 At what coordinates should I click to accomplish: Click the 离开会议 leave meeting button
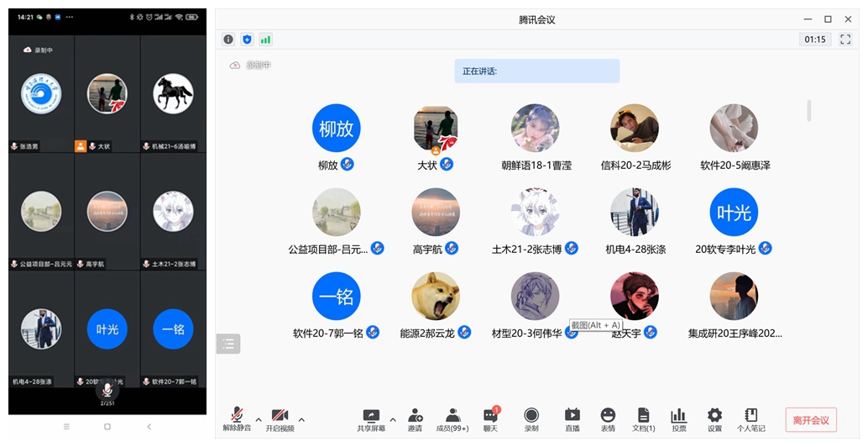point(811,420)
